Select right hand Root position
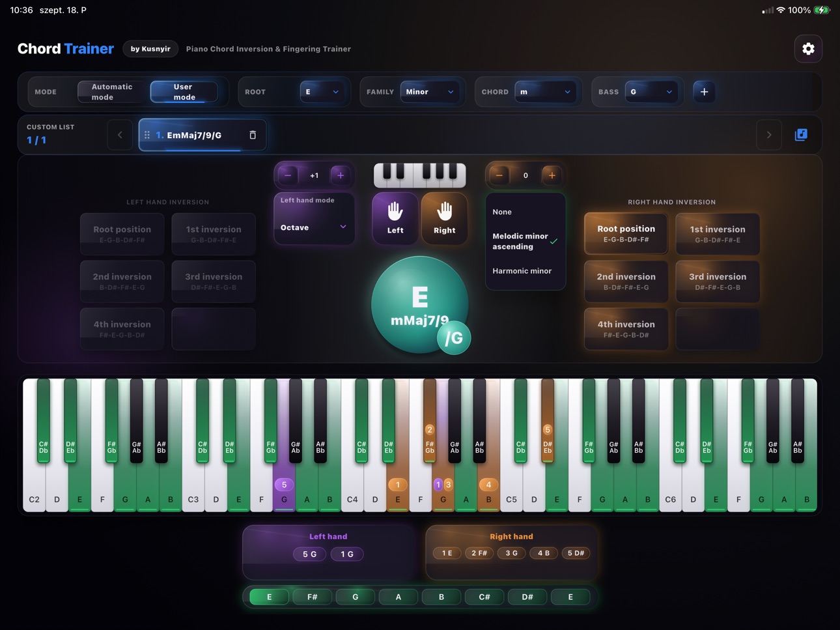Screen dimensions: 840x630 pos(626,233)
